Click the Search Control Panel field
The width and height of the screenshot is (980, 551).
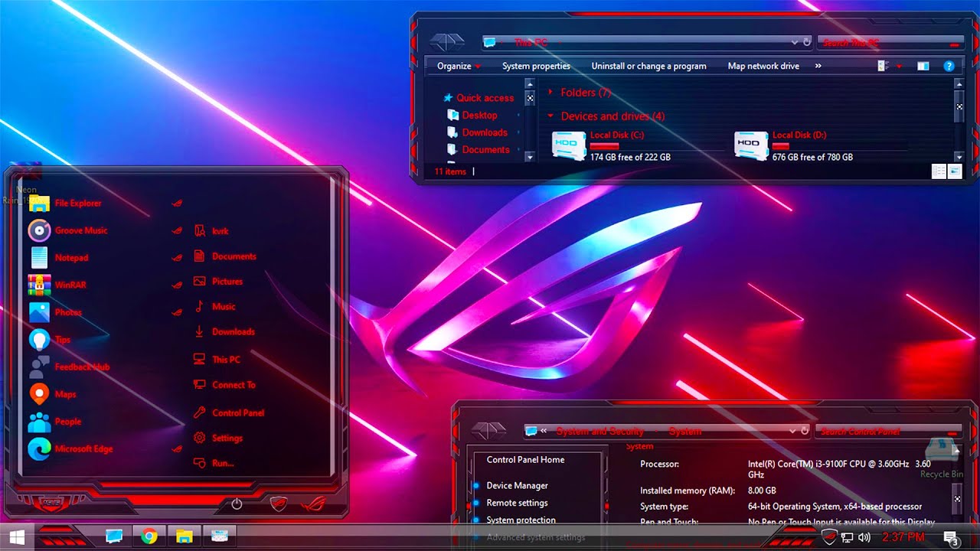coord(888,432)
